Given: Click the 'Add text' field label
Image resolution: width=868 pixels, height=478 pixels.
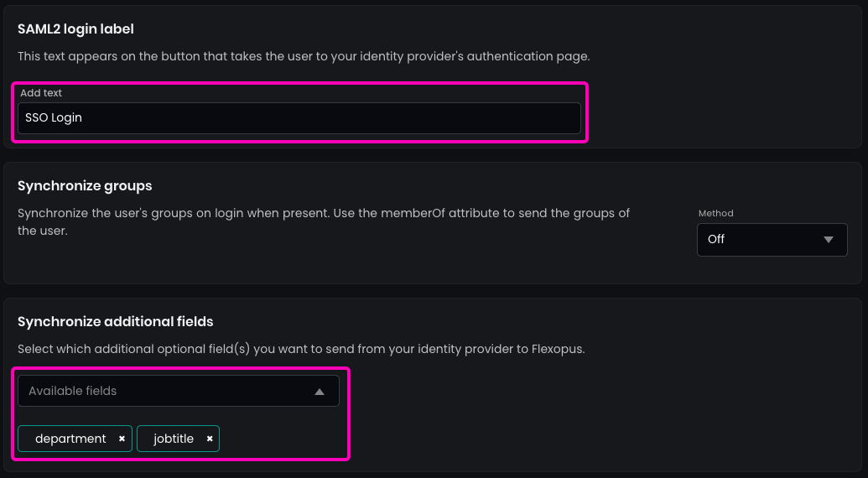Looking at the screenshot, I should [41, 93].
